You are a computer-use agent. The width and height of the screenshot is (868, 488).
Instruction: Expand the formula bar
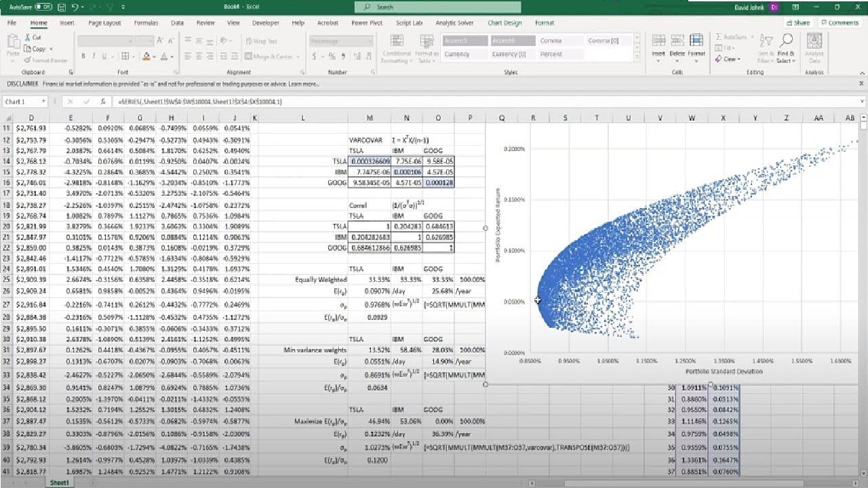tap(862, 102)
